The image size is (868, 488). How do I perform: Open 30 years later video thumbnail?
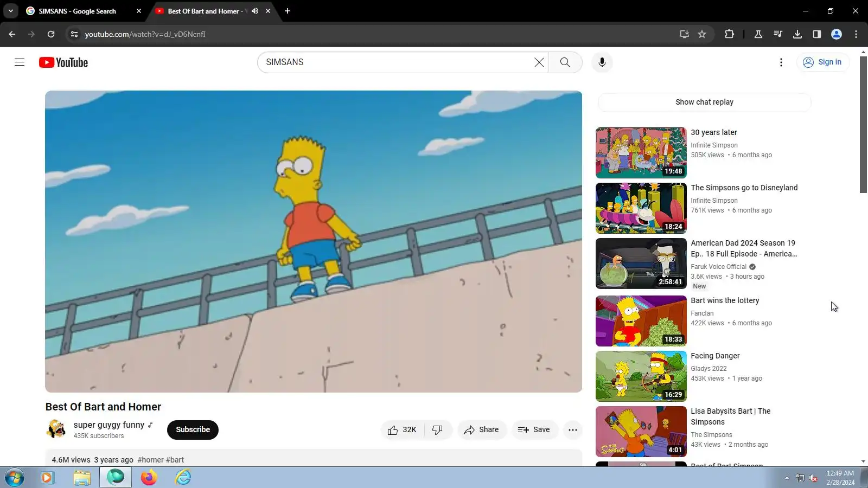(x=641, y=153)
